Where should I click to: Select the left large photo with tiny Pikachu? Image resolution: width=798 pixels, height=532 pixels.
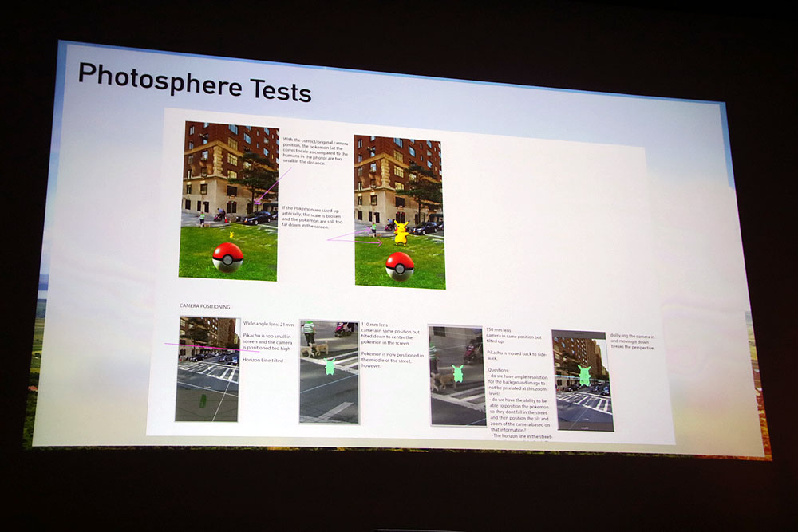click(x=228, y=202)
